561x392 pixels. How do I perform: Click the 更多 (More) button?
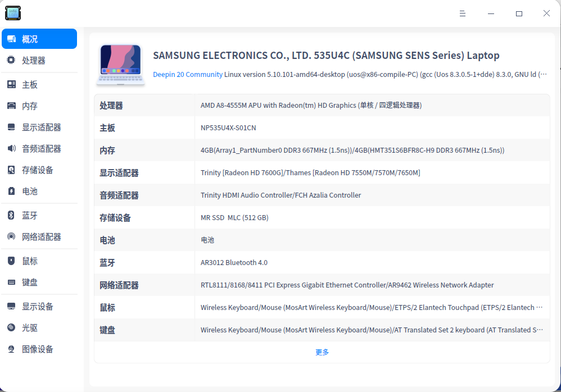click(322, 350)
